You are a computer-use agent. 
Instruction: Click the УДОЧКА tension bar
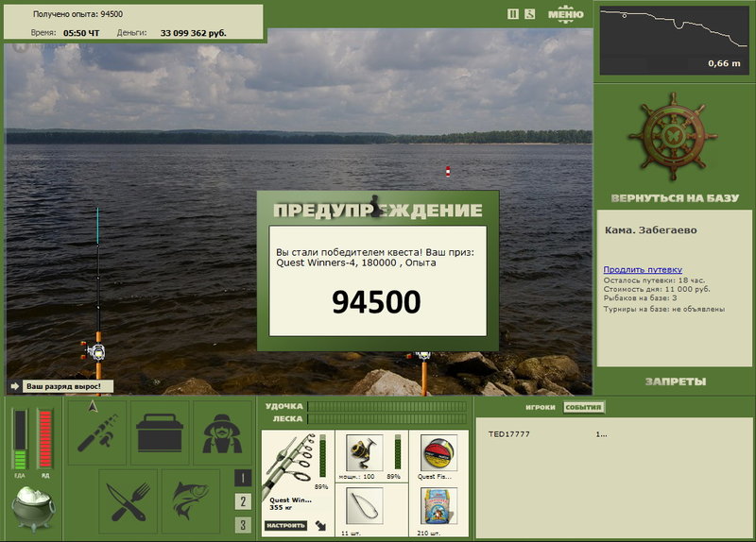[x=387, y=406]
